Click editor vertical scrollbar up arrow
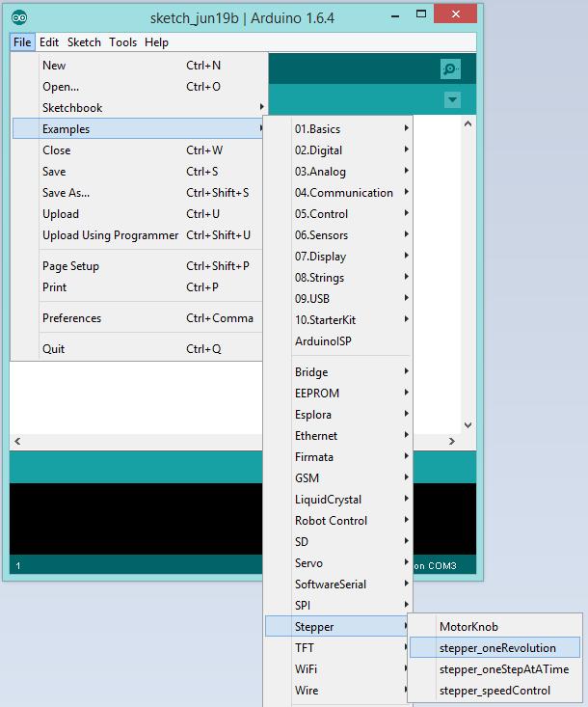The image size is (588, 707). (x=468, y=123)
